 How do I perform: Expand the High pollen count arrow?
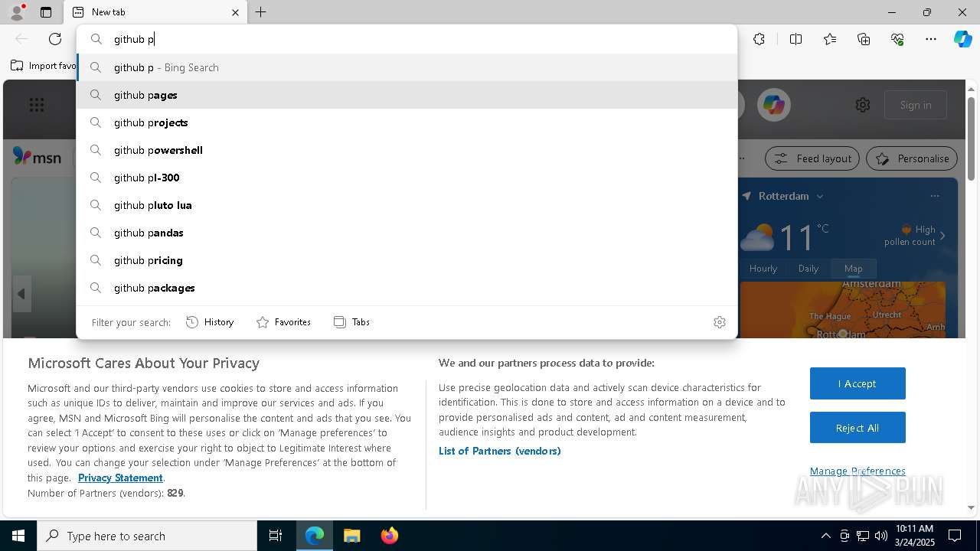(x=942, y=236)
